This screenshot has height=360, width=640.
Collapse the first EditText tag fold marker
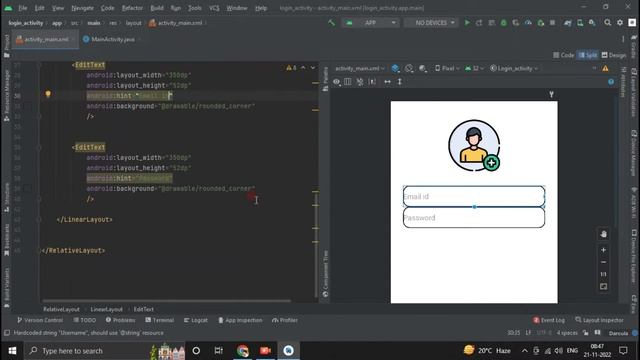(39, 65)
